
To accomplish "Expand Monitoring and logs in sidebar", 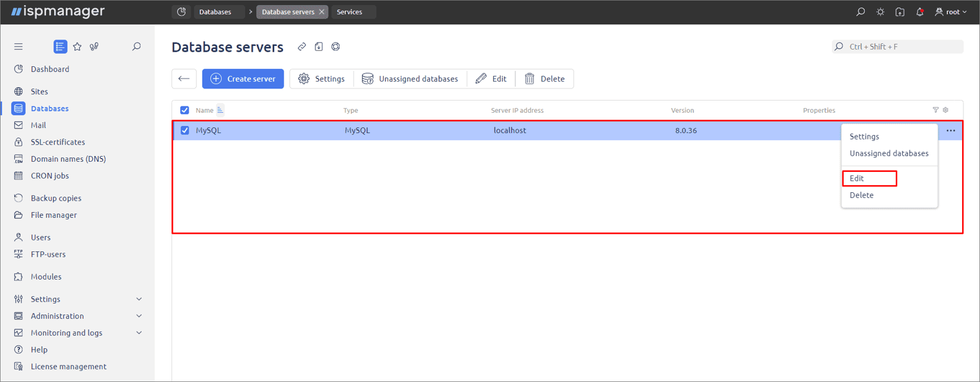I will (x=67, y=332).
